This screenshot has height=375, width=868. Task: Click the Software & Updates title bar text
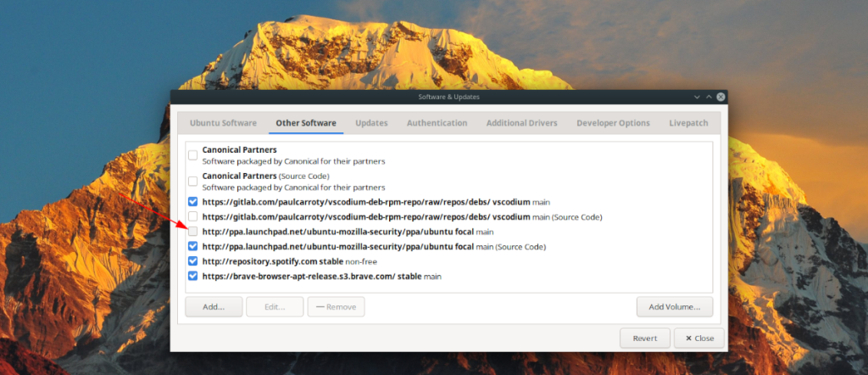[x=449, y=97]
